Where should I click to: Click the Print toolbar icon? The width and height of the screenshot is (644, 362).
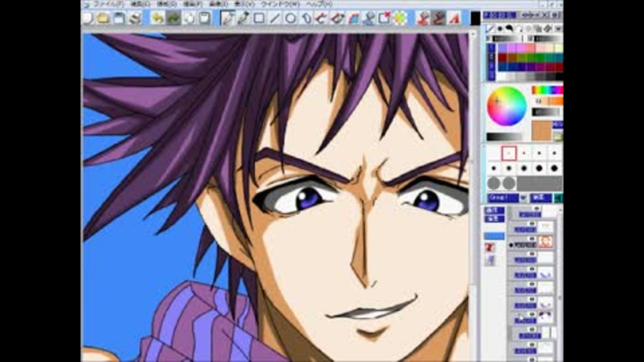point(135,18)
